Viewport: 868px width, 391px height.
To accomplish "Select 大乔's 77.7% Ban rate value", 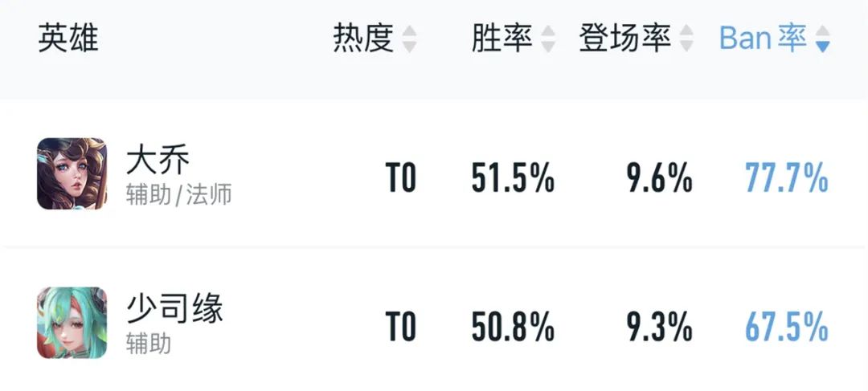I will [x=787, y=178].
